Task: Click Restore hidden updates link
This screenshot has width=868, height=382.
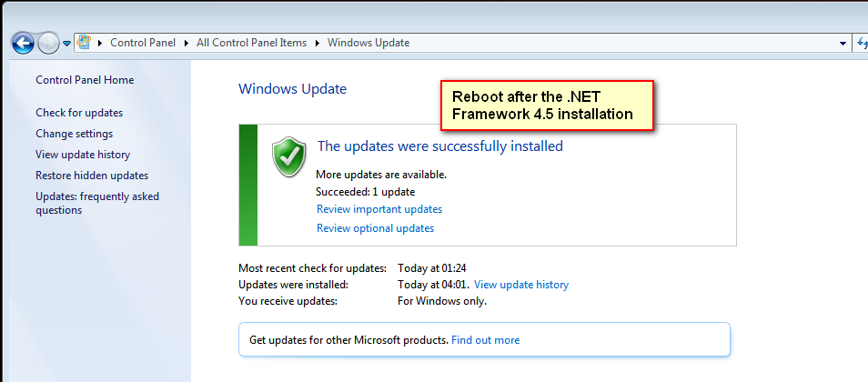Action: tap(92, 176)
